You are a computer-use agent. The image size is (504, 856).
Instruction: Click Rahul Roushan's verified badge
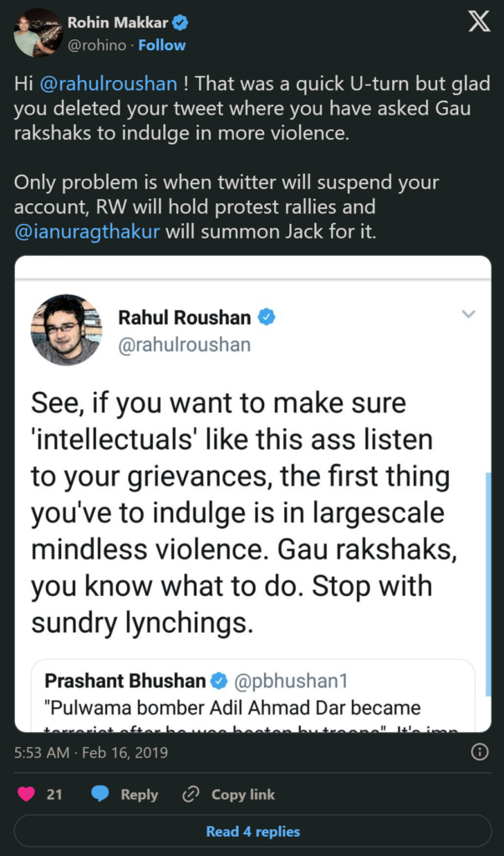[x=267, y=318]
